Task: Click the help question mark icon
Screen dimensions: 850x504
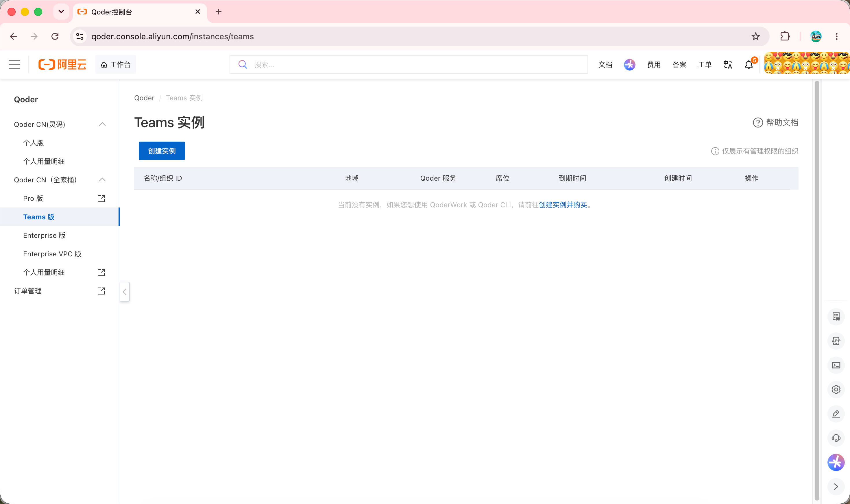Action: point(758,123)
